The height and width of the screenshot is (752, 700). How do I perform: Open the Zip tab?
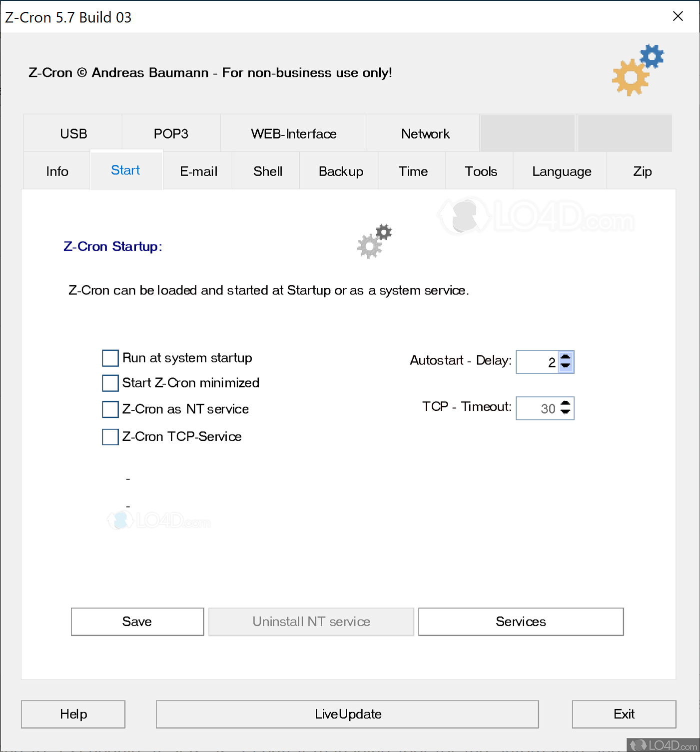click(642, 171)
